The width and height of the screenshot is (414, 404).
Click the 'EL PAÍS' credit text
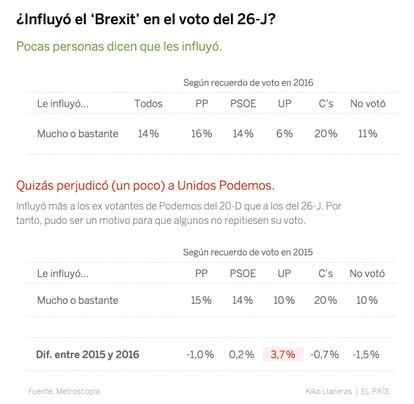point(375,391)
